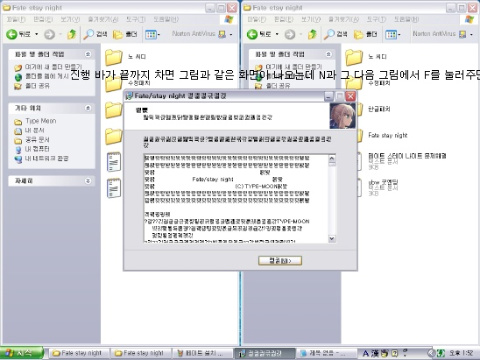Viewport: 480px width, 360px height.
Task: Open 검색 search in left Explorer window
Action: pyautogui.click(x=95, y=34)
